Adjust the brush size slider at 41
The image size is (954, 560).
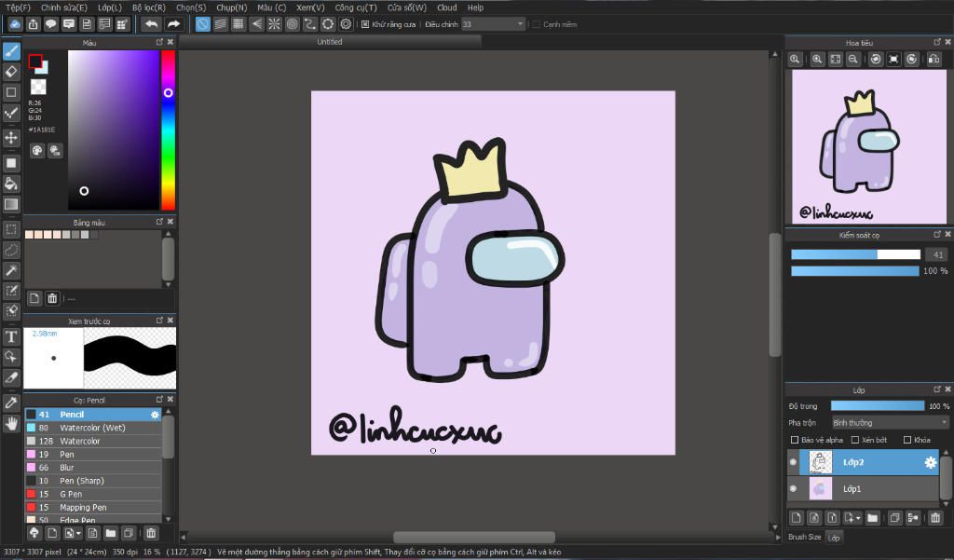click(855, 254)
